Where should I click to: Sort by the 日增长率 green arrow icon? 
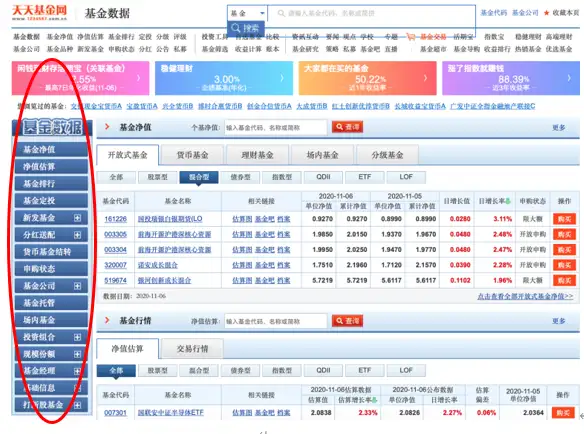[x=508, y=201]
